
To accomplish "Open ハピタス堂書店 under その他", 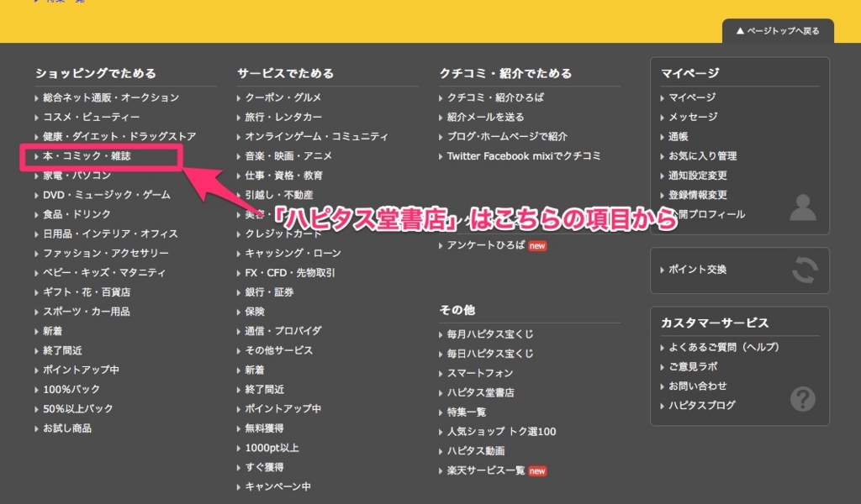I will click(480, 392).
